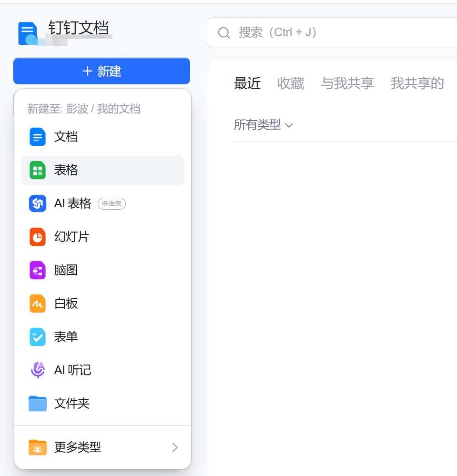Click the 更多类型 folder icon

point(38,447)
